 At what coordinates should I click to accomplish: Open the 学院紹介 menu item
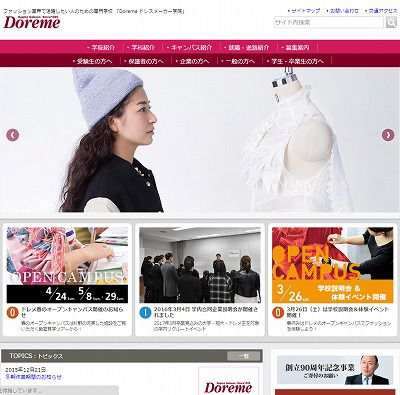point(101,48)
